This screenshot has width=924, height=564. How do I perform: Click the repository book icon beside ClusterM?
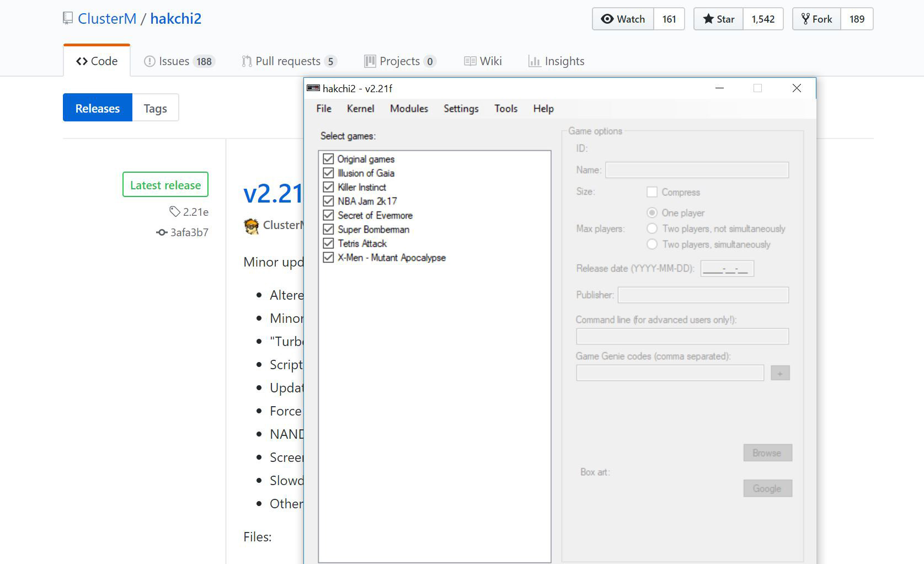tap(68, 18)
